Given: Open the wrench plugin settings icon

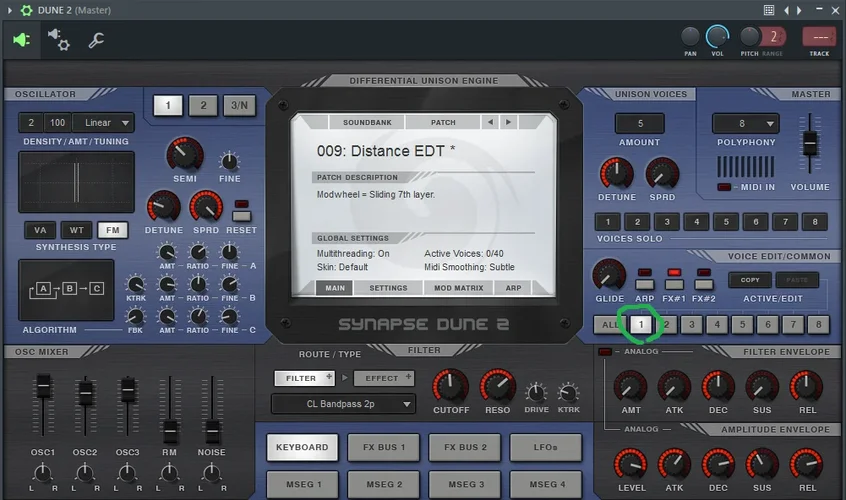Looking at the screenshot, I should pyautogui.click(x=97, y=40).
